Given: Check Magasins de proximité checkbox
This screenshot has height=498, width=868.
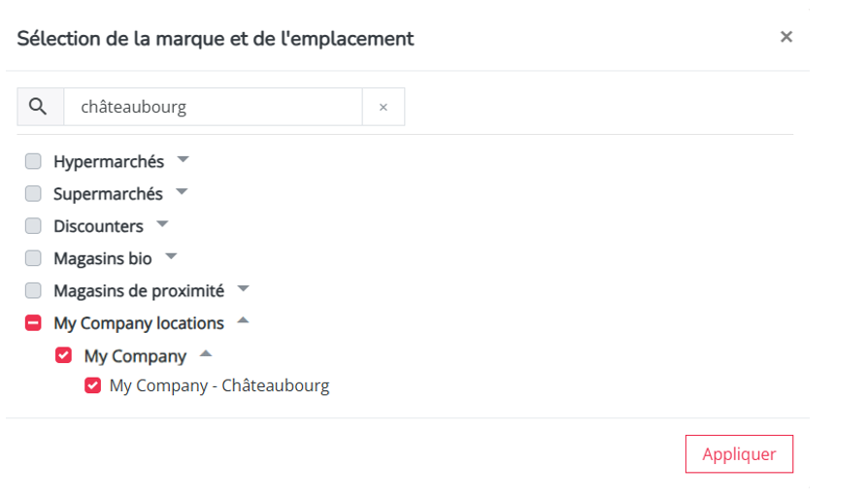Looking at the screenshot, I should point(33,290).
